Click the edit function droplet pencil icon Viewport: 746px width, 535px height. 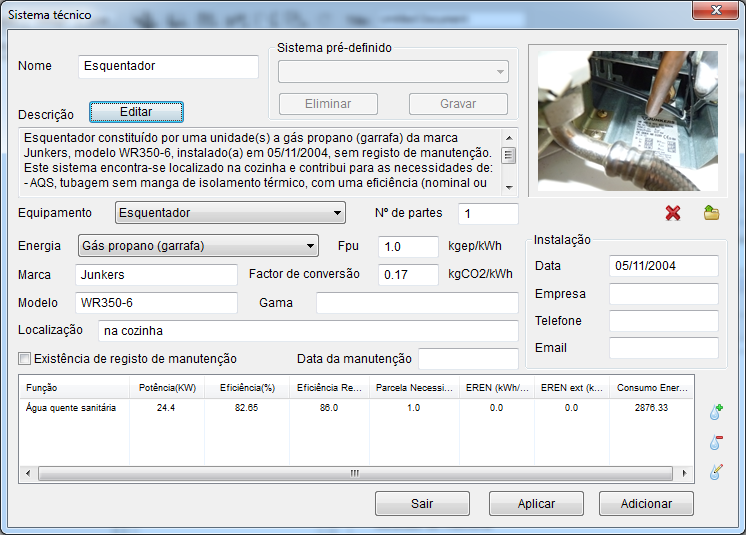(716, 472)
